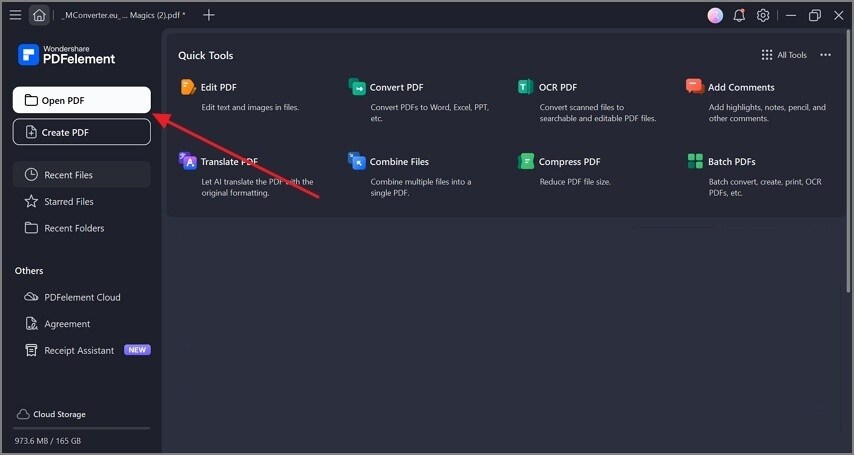This screenshot has height=455, width=854.
Task: Click 'Combine multiple files into a single PDF' text
Action: click(421, 187)
